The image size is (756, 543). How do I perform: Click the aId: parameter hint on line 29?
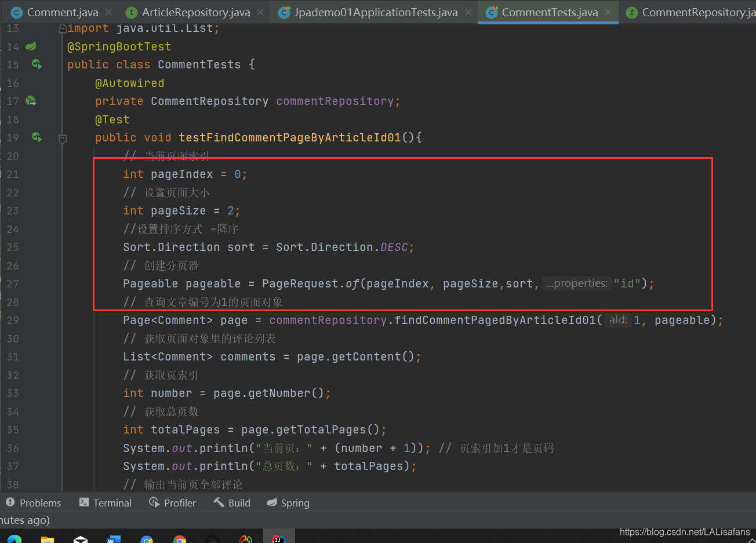(618, 320)
